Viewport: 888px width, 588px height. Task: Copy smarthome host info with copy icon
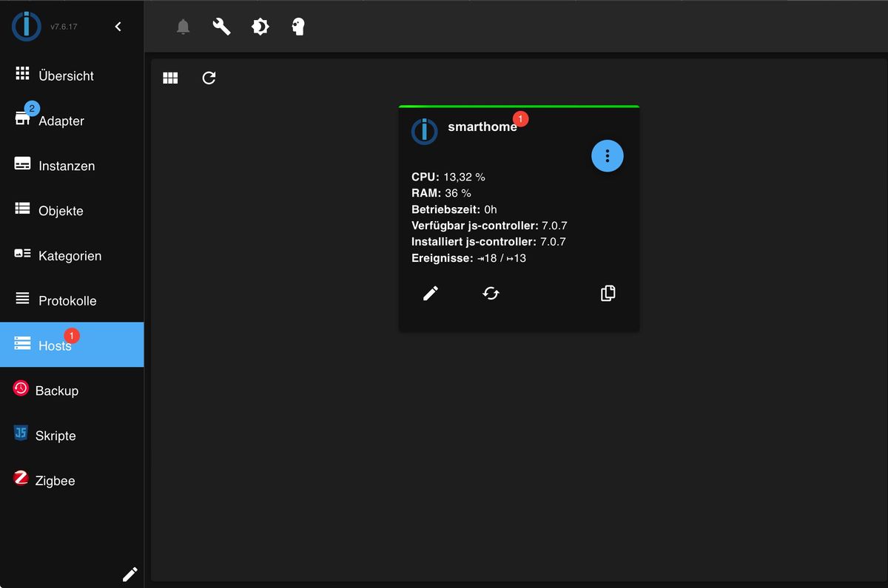[608, 294]
